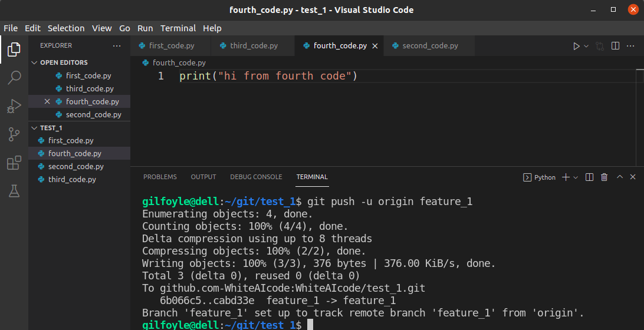
Task: Select the Python terminal shell indicator
Action: (539, 177)
